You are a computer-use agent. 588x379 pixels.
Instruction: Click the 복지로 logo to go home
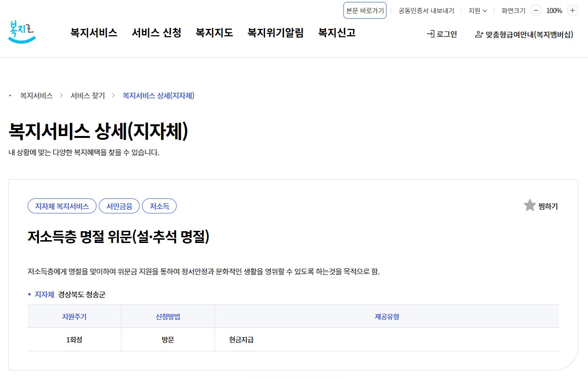tap(22, 32)
